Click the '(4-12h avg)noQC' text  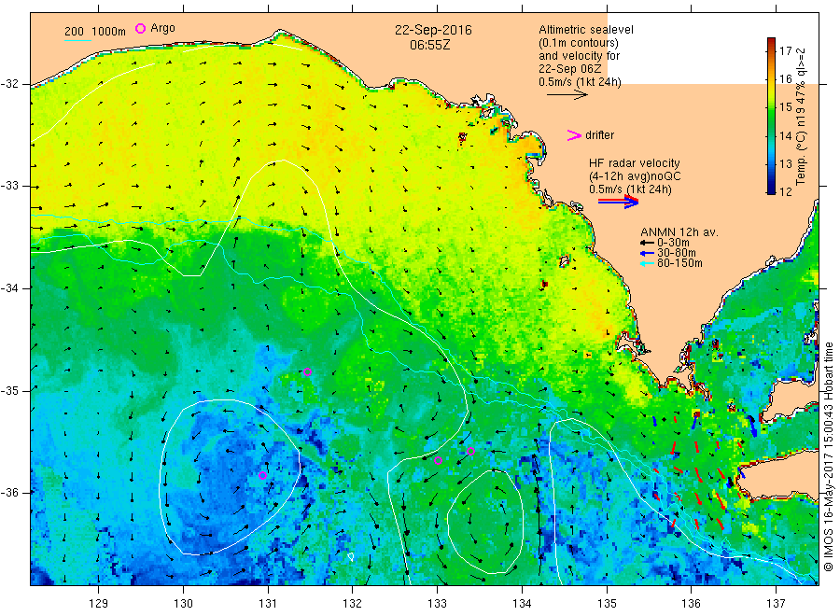point(635,176)
